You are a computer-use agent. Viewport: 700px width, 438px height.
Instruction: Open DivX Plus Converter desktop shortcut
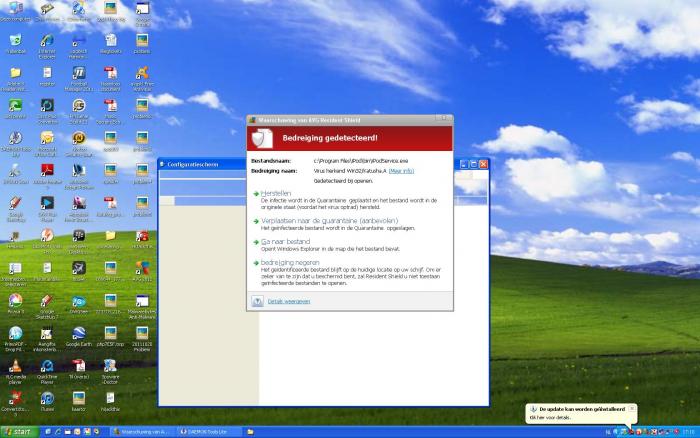(x=47, y=111)
